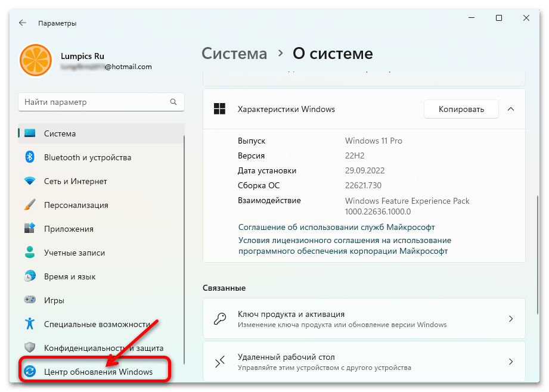Open the Система menu label

click(60, 133)
